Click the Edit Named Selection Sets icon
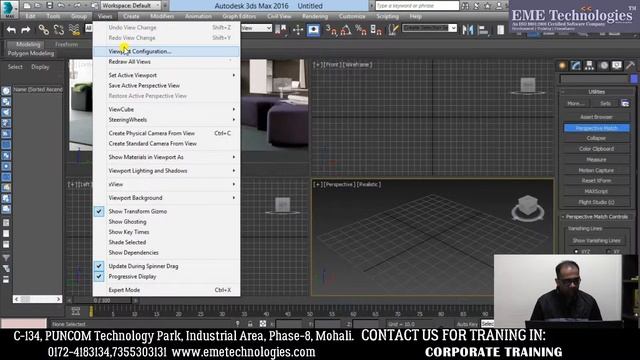The height and width of the screenshot is (360, 640). point(393,29)
